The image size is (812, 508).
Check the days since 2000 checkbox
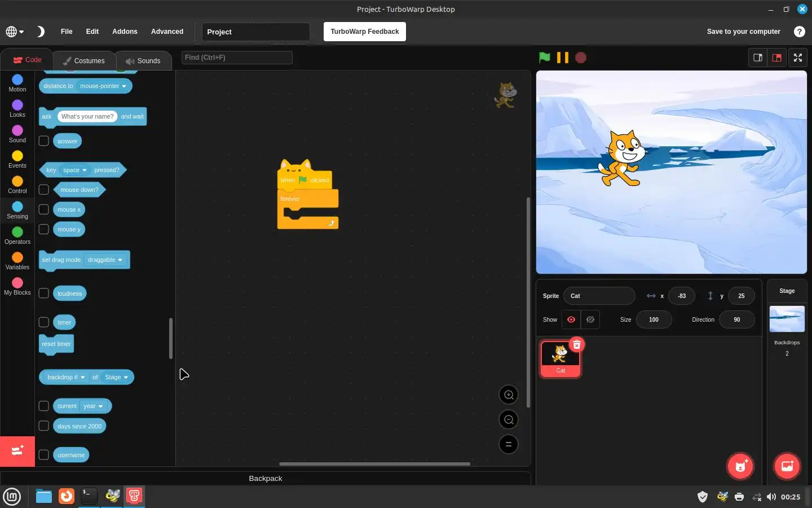pyautogui.click(x=43, y=426)
